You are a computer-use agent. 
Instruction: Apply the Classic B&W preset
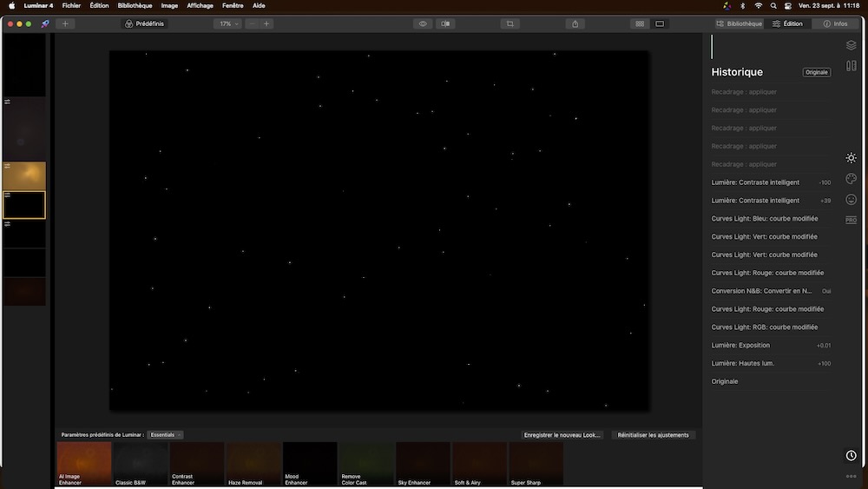(141, 464)
